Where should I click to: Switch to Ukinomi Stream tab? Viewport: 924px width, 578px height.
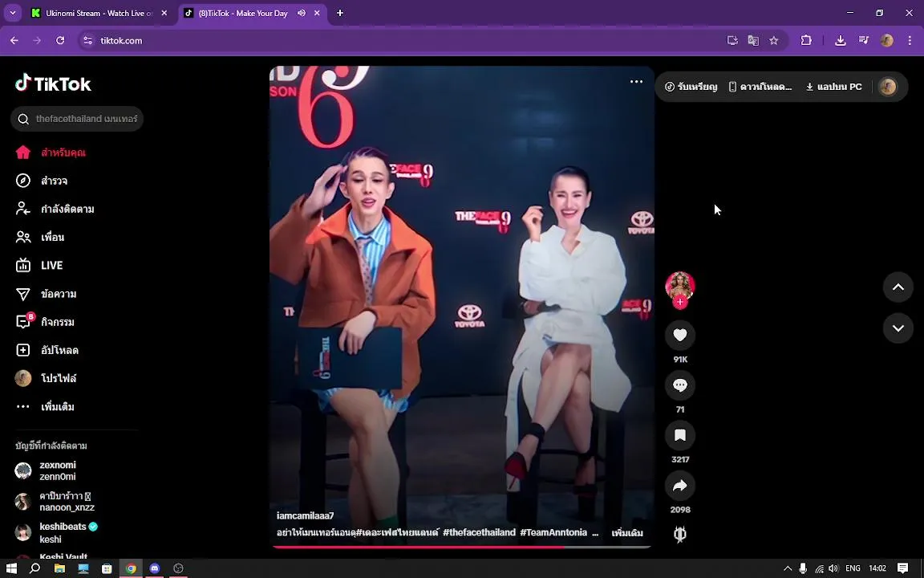(97, 13)
